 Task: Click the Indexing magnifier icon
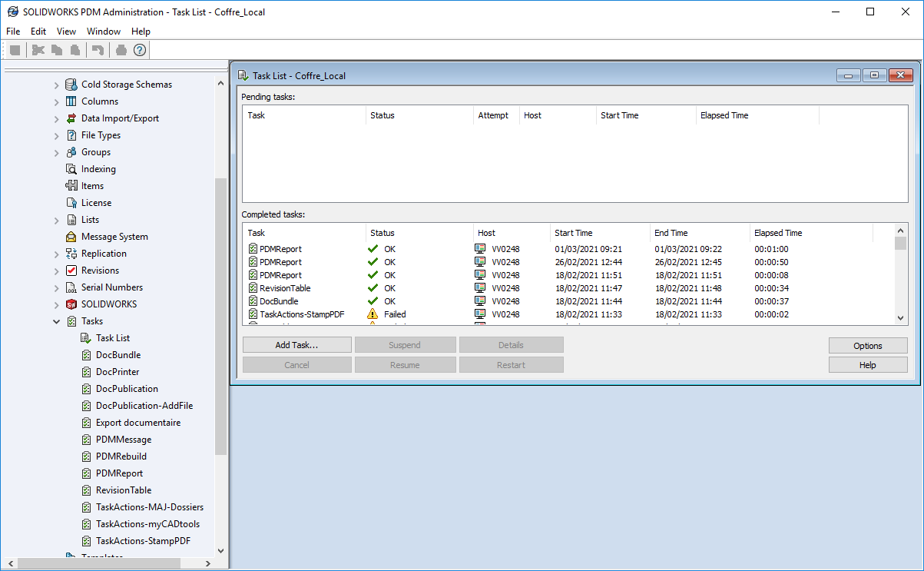(x=71, y=169)
